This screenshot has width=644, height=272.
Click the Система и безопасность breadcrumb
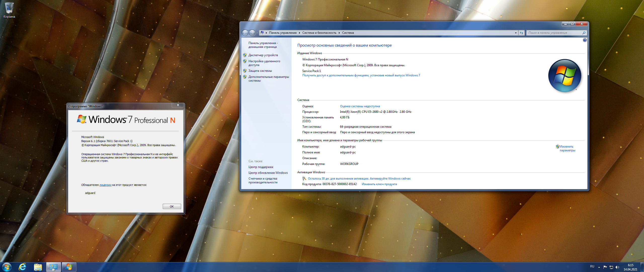[x=319, y=33]
